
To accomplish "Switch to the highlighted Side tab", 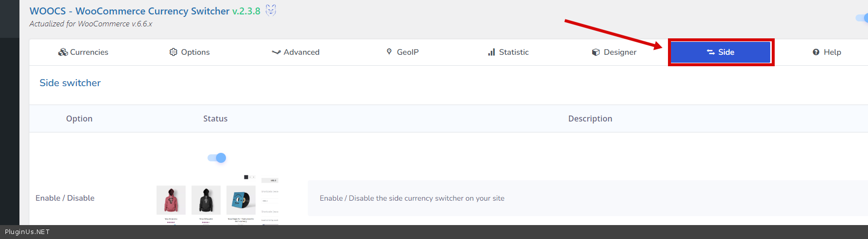I will pyautogui.click(x=721, y=52).
